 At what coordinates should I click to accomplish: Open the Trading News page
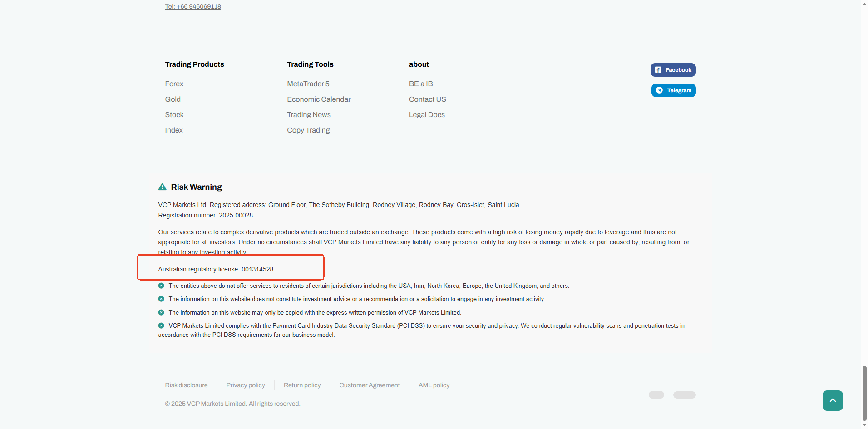(x=309, y=115)
